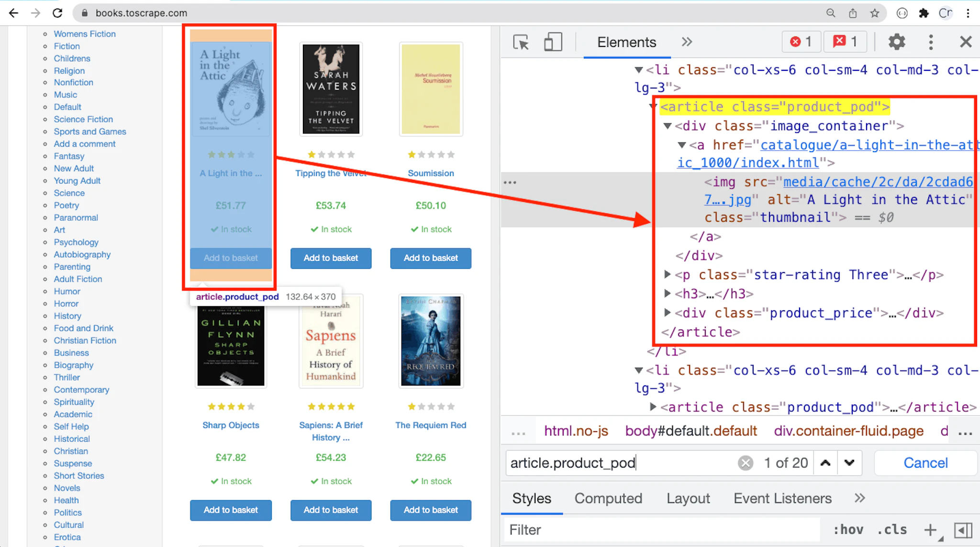Activate the DevTools inspect element picker
Screen dimensions: 980x547
point(521,42)
